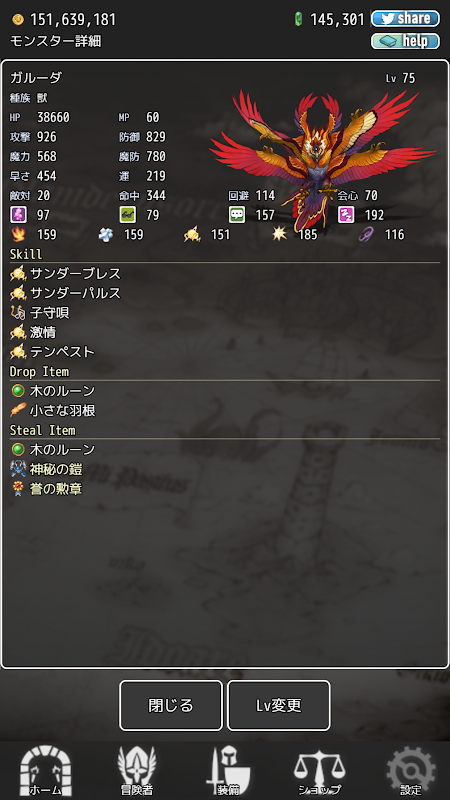Click the help book button
Image resolution: width=450 pixels, height=800 pixels.
pos(405,41)
